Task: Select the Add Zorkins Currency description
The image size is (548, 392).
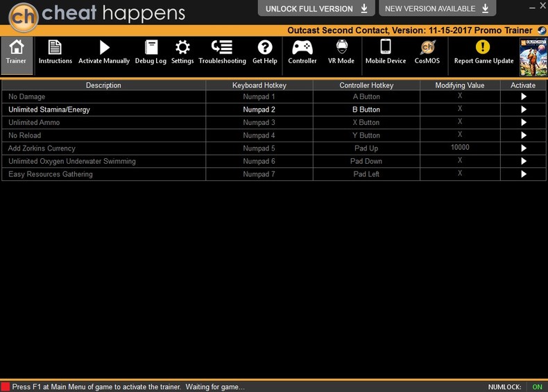Action: pos(42,148)
